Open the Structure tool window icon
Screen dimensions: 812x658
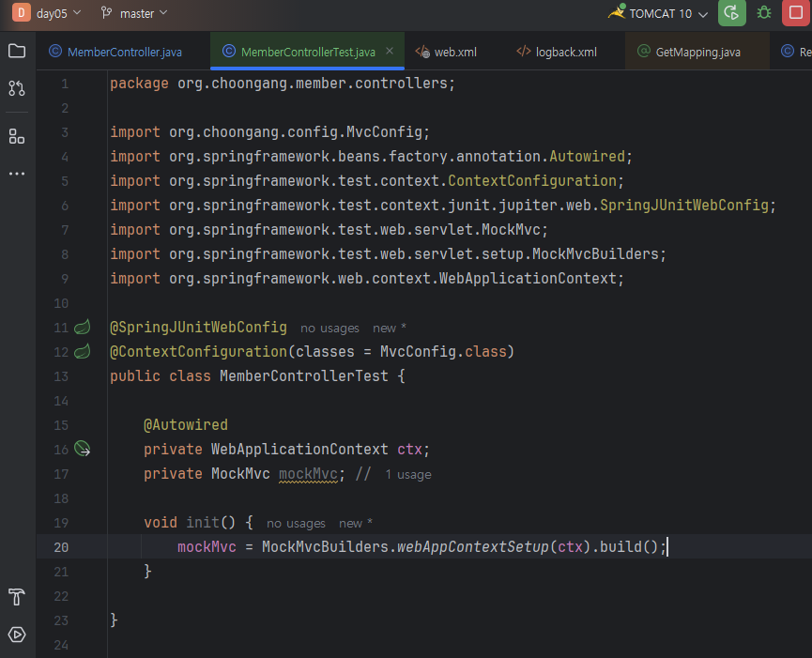(17, 136)
